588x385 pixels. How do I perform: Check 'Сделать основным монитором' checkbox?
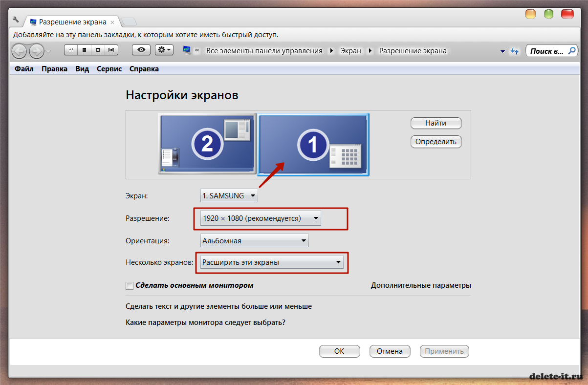tap(130, 285)
